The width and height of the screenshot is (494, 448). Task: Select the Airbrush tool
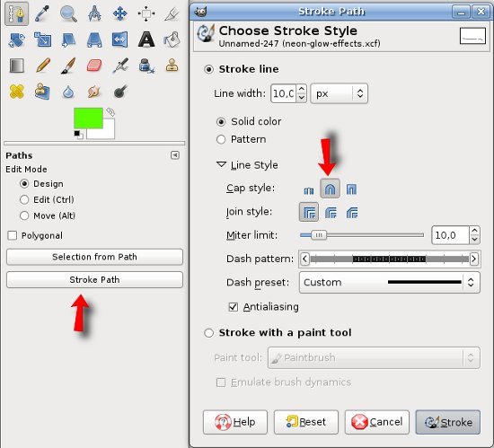click(120, 66)
